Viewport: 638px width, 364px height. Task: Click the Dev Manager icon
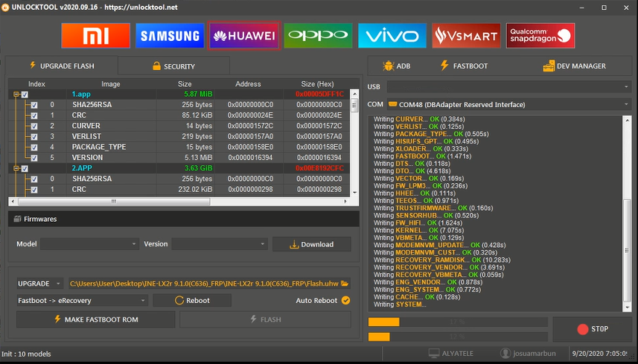[549, 66]
